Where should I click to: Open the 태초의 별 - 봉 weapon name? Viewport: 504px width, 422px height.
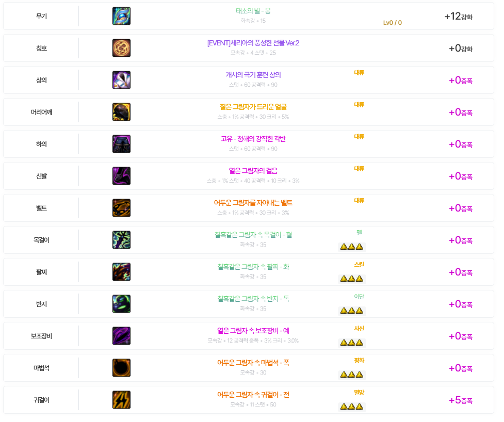253,11
